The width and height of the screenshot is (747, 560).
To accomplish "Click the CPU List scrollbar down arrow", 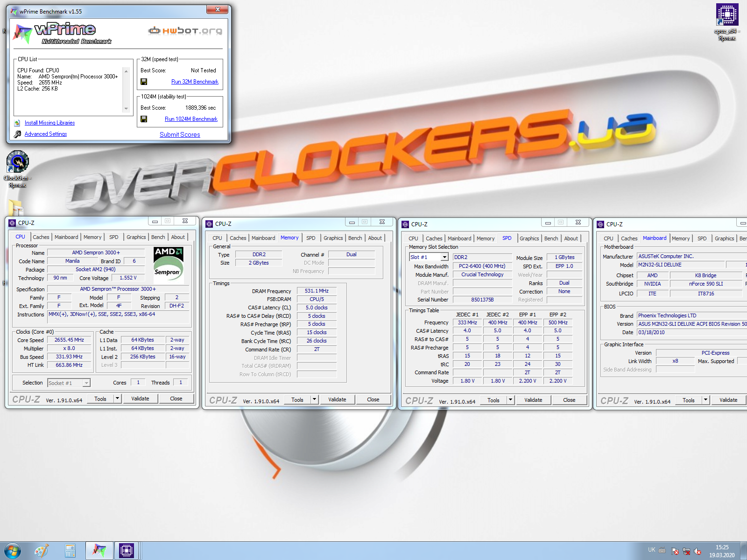I will pyautogui.click(x=126, y=109).
